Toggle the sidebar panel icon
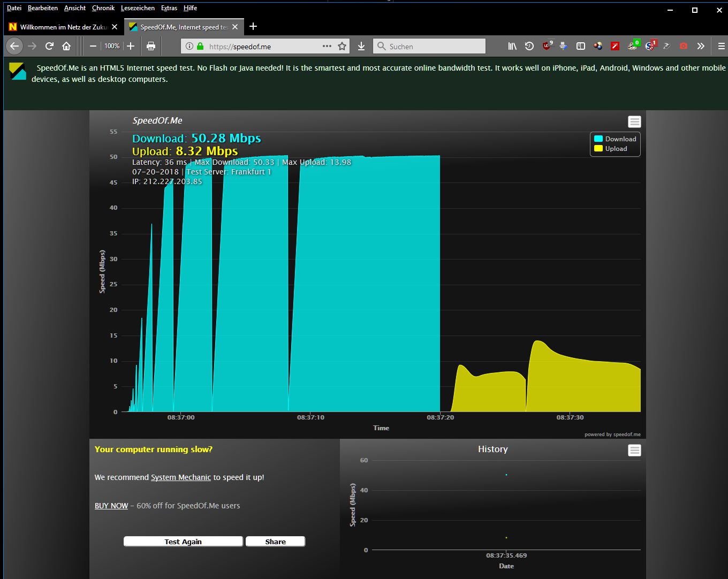Screen dimensions: 728x579 (581, 46)
